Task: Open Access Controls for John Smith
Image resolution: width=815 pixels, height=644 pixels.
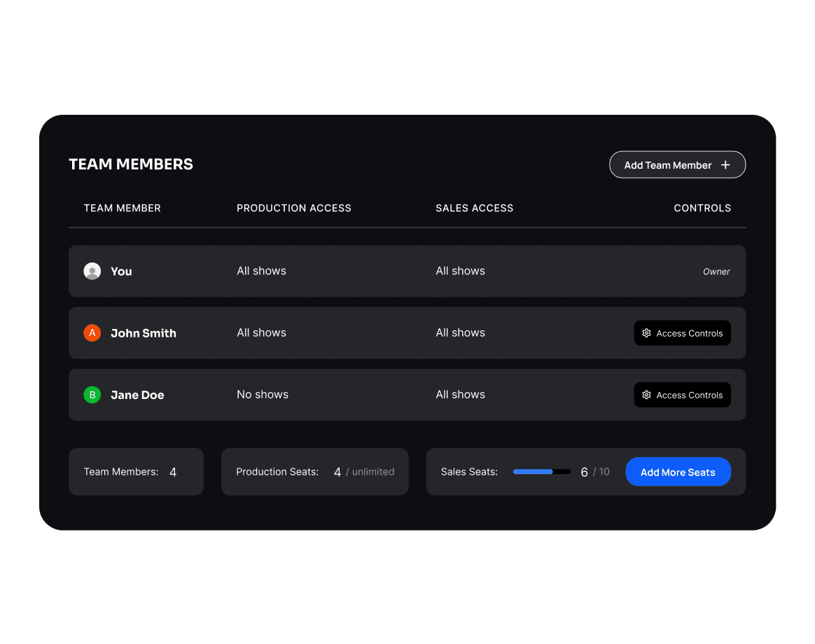Action: [x=682, y=333]
